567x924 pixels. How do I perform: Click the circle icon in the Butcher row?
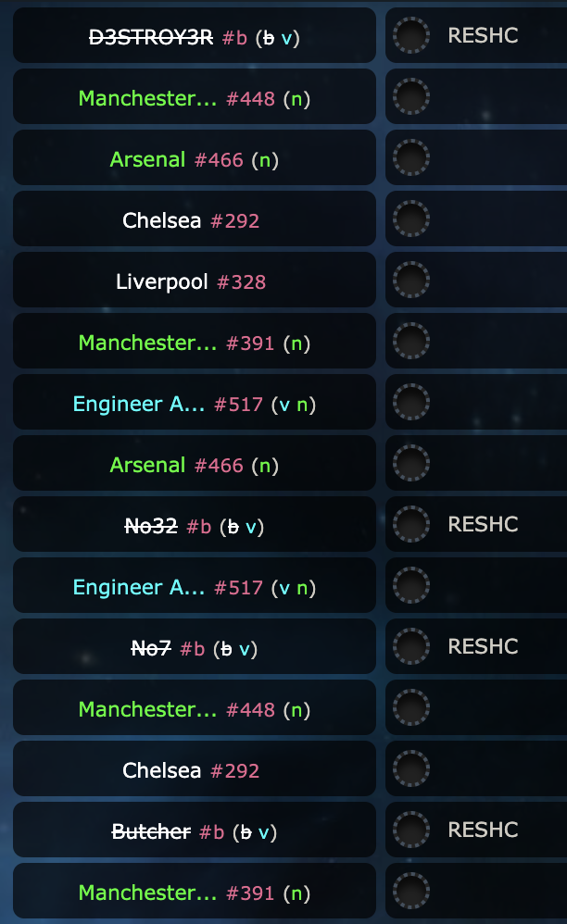(411, 830)
